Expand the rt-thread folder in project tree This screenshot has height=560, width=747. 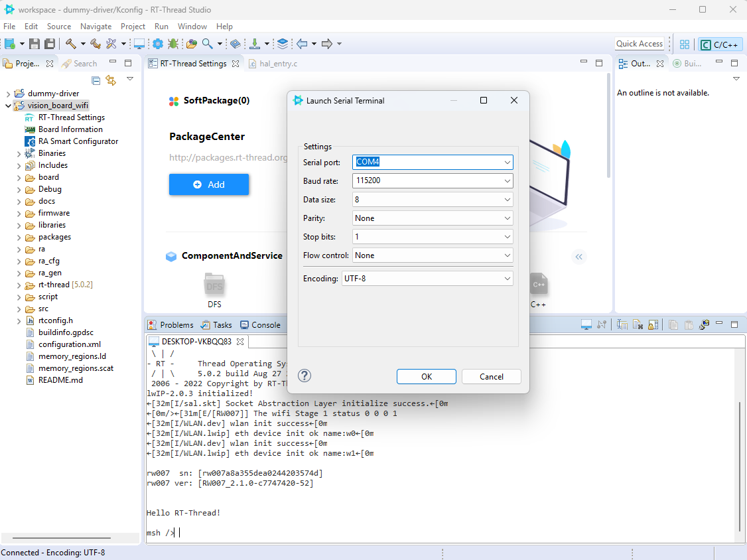click(18, 285)
